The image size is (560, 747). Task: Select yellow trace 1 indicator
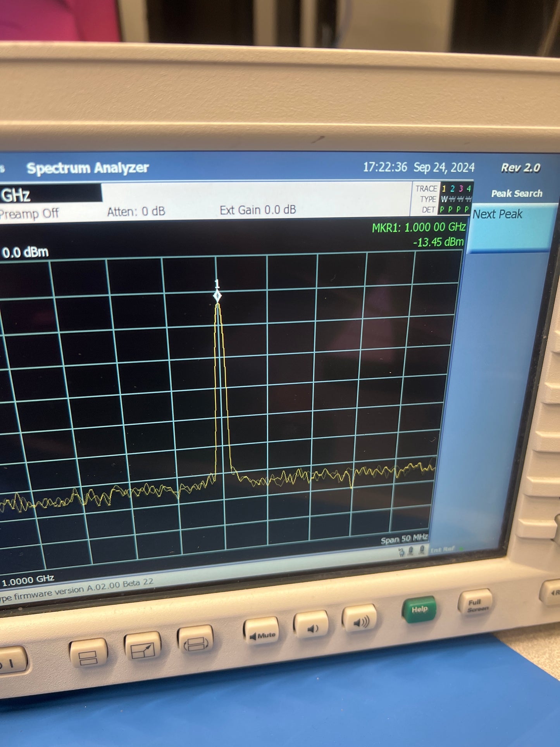point(444,189)
